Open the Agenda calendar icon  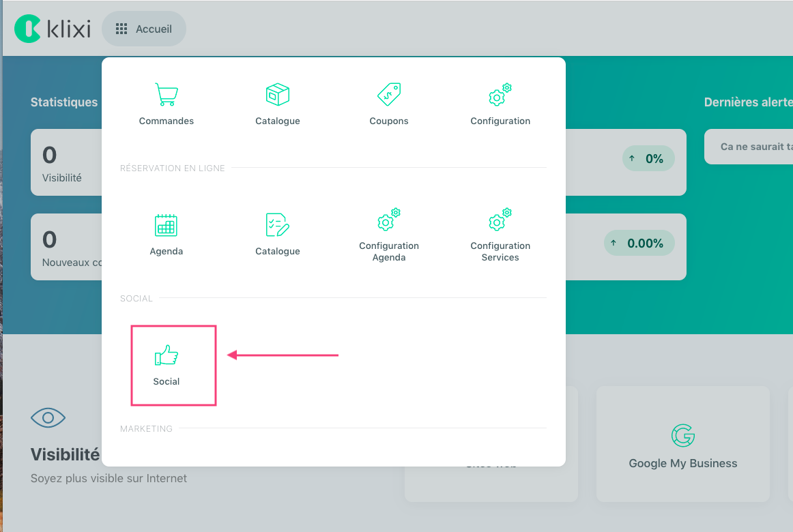pos(167,225)
